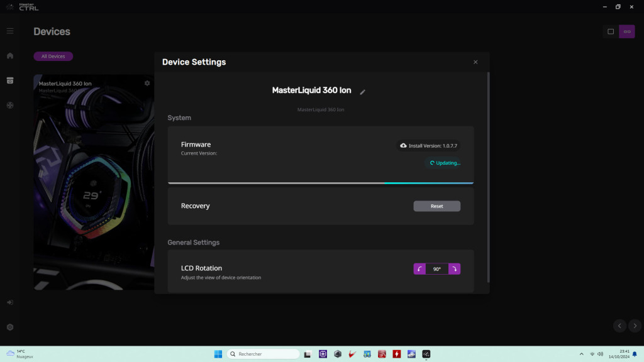Click the Rechercher taskbar search box
The image size is (644, 362).
(263, 354)
